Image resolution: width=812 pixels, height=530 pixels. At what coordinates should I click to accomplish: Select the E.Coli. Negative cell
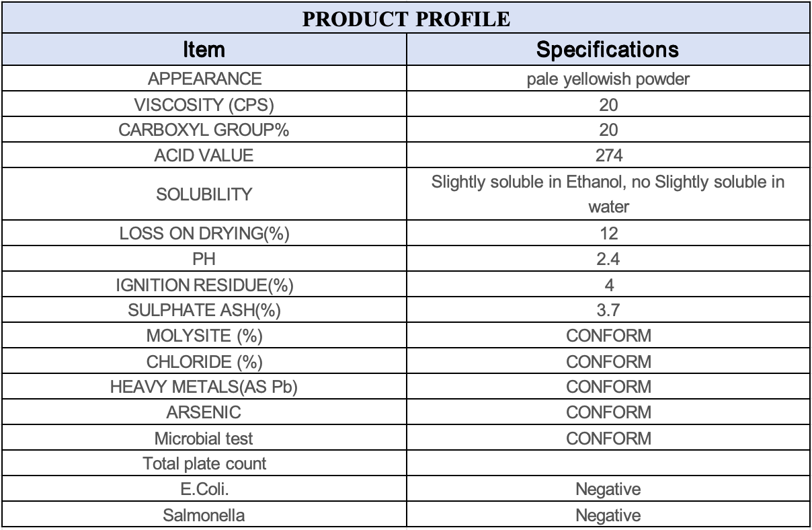coord(608,490)
